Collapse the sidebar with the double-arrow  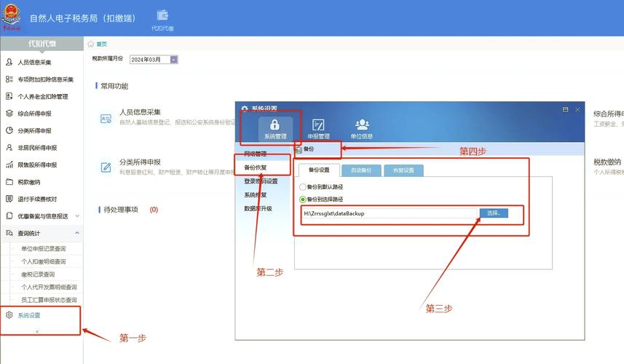pos(37,331)
